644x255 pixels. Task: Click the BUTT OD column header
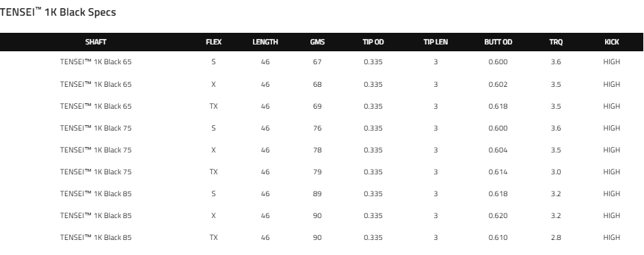click(x=498, y=42)
